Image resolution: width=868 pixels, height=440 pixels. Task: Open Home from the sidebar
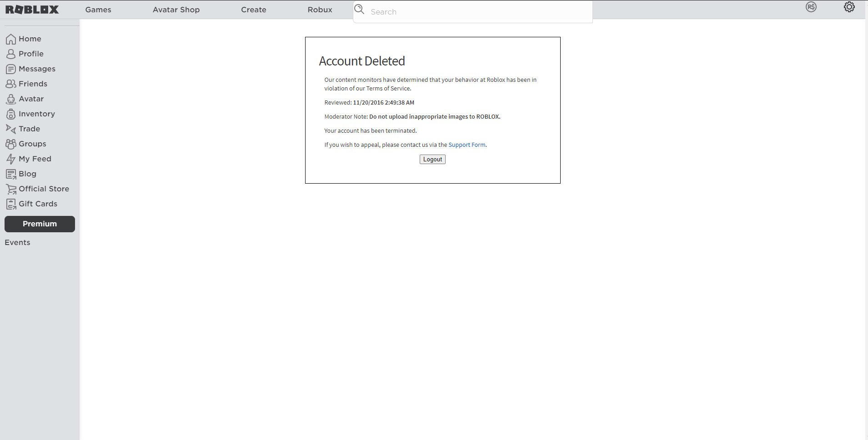tap(30, 39)
